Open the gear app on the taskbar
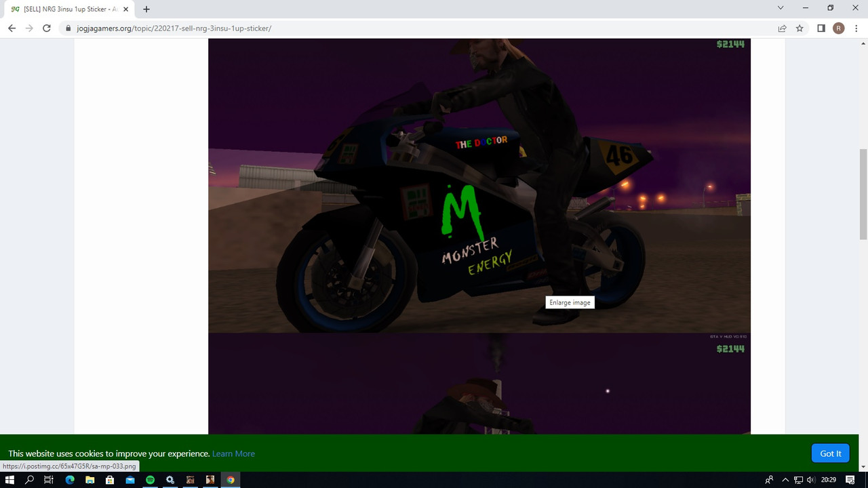Viewport: 868px width, 488px height. tap(170, 480)
